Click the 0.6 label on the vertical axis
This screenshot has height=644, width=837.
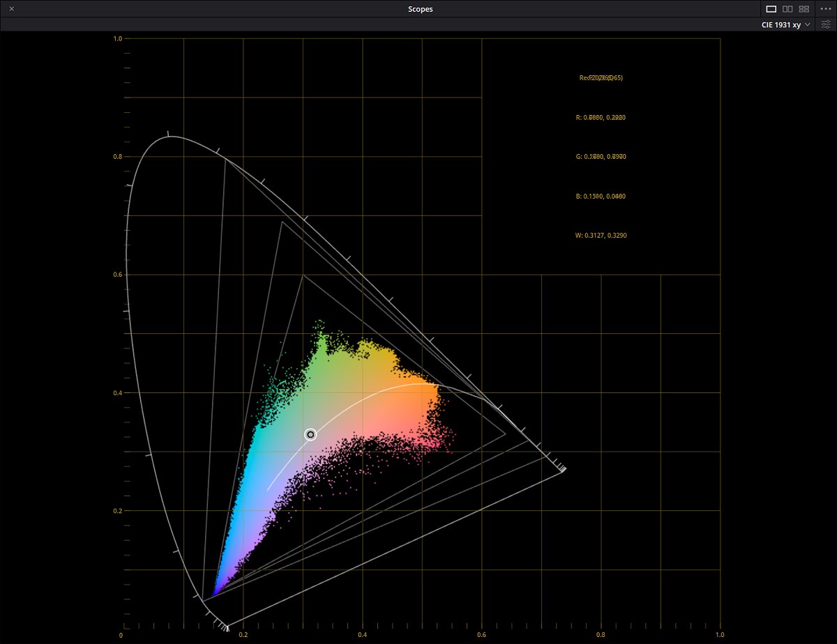pos(119,275)
